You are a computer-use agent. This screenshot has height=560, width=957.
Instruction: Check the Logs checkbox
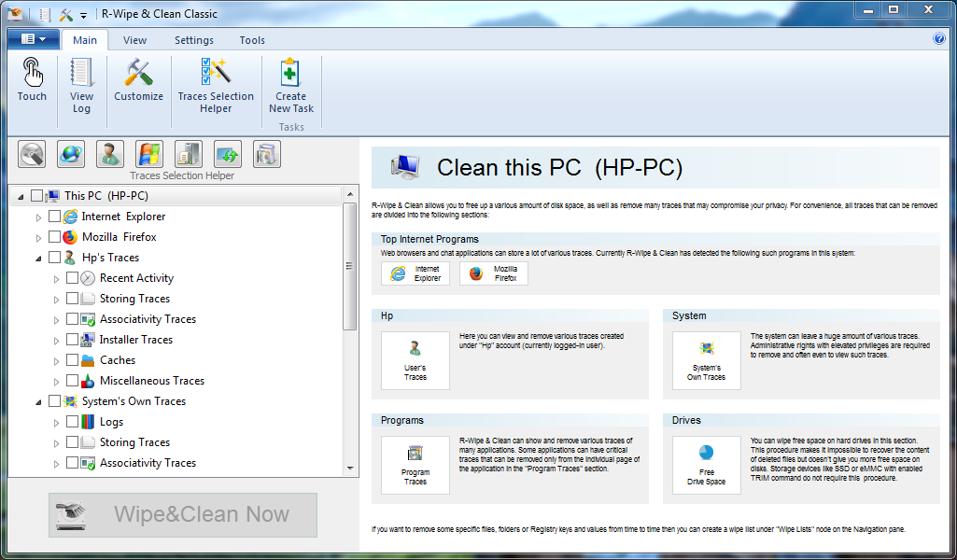coord(72,422)
